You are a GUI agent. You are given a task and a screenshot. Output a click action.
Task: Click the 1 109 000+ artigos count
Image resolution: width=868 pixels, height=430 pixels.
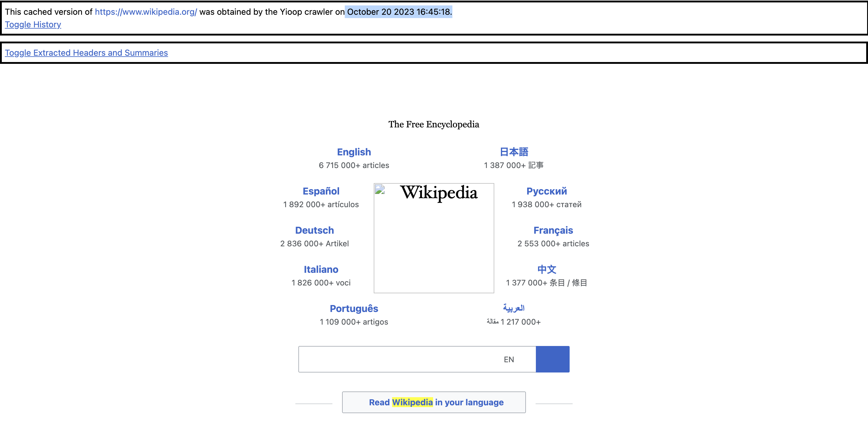354,322
